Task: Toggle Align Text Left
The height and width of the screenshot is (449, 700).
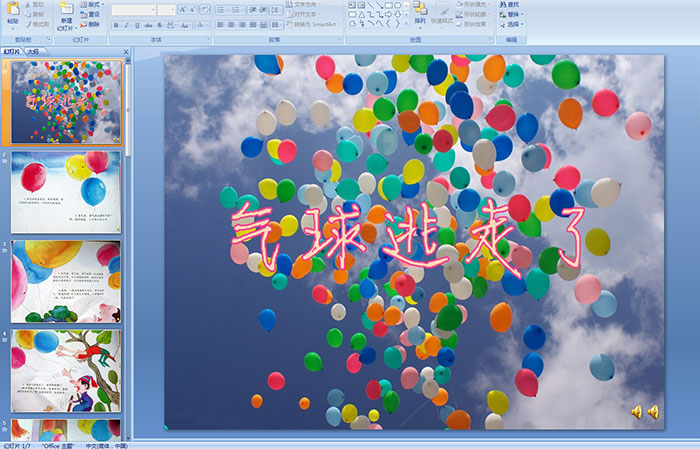Action: click(x=220, y=25)
